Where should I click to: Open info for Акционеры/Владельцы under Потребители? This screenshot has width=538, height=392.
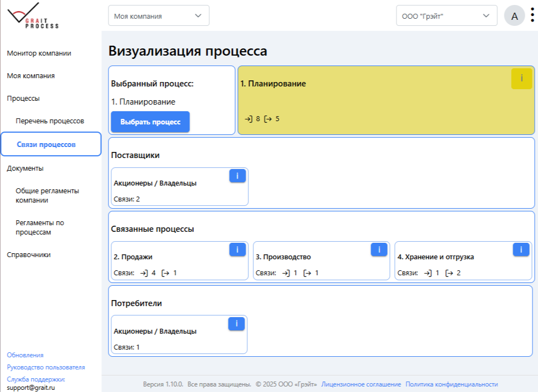[237, 324]
